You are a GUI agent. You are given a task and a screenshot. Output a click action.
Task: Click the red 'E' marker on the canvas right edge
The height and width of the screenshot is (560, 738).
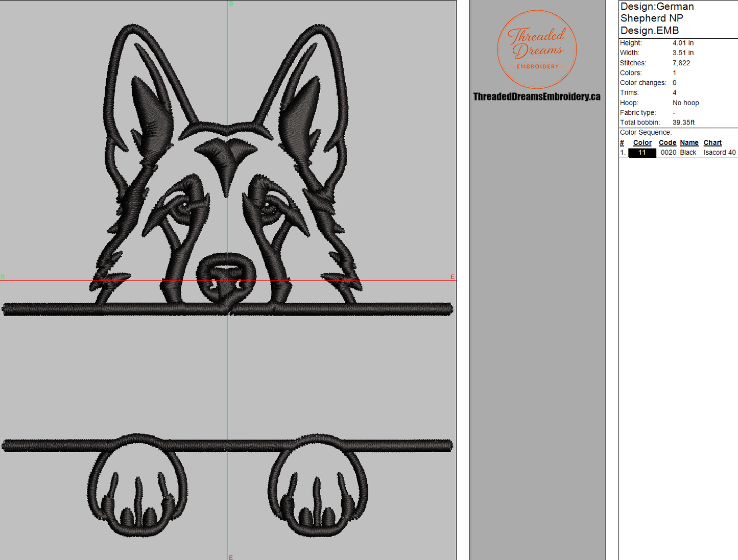tap(453, 277)
